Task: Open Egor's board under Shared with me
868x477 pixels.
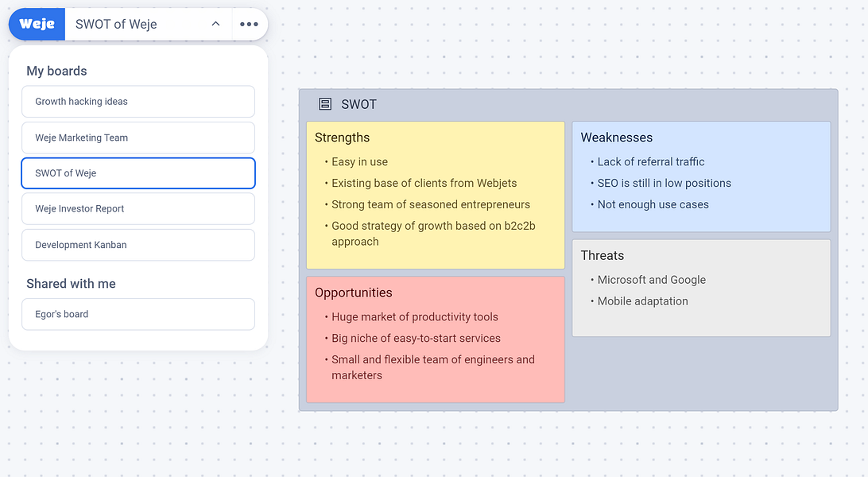Action: (138, 314)
